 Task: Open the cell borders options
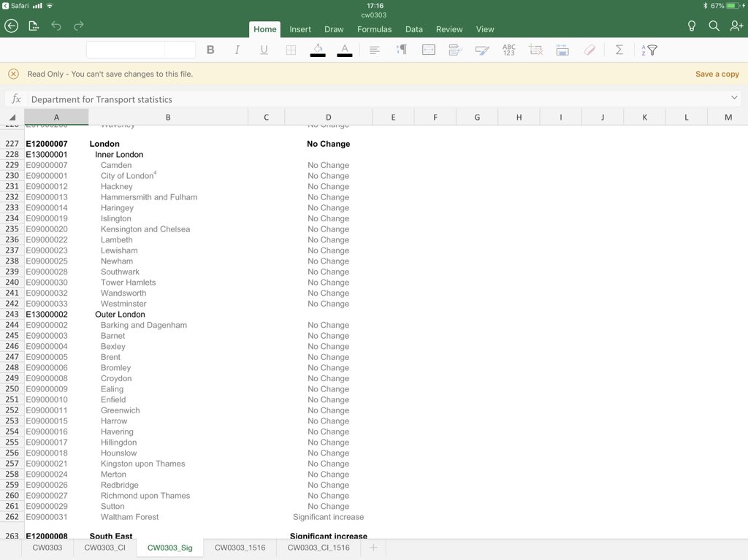pyautogui.click(x=291, y=50)
